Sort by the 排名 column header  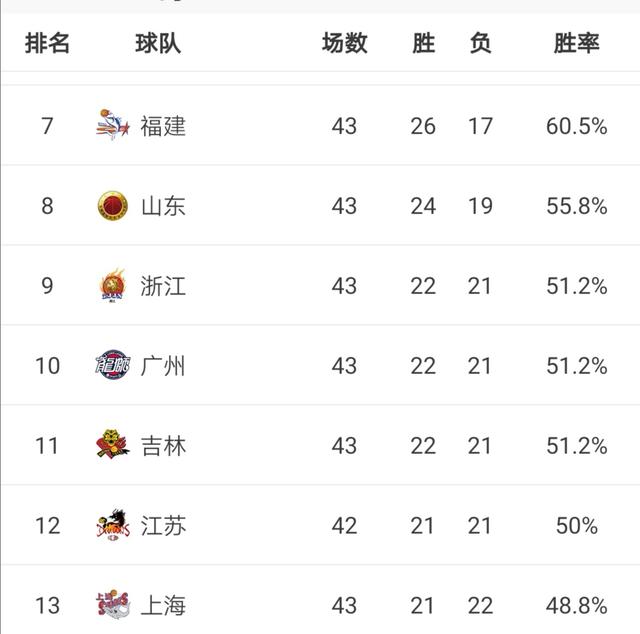click(47, 43)
